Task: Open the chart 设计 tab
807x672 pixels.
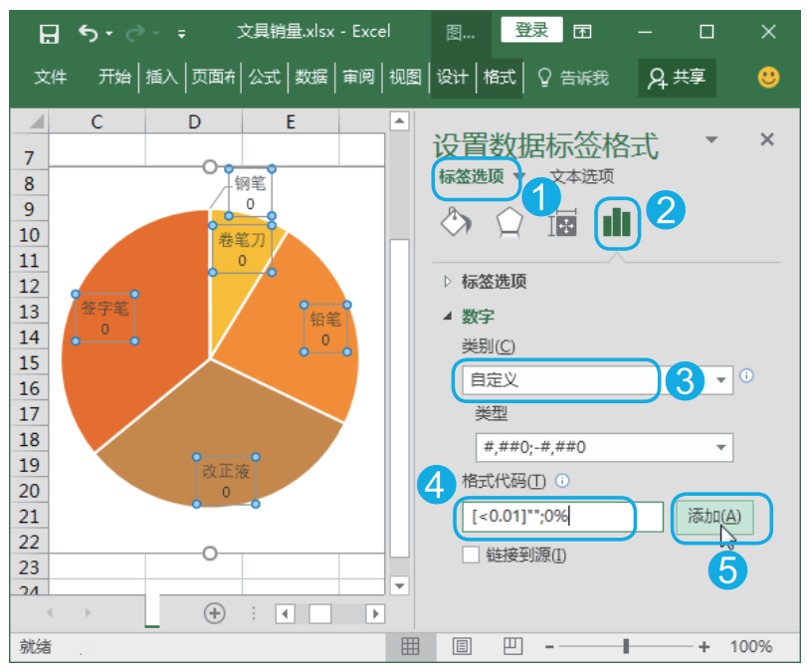Action: click(x=453, y=78)
